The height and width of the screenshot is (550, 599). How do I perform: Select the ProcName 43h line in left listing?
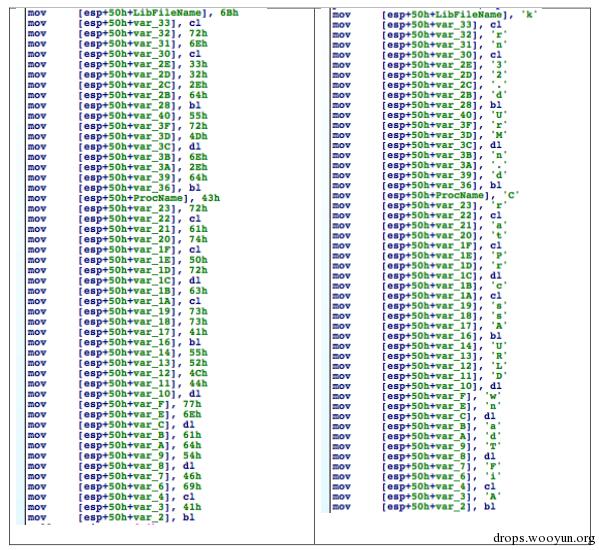pyautogui.click(x=123, y=198)
